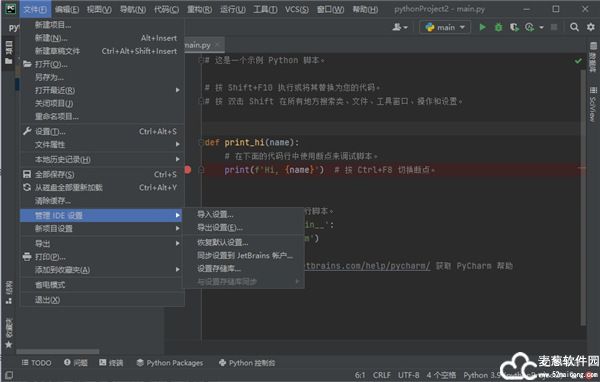Screen dimensions: 600x382
Task: Open the Favorites star sidebar button
Action: pyautogui.click(x=9, y=333)
